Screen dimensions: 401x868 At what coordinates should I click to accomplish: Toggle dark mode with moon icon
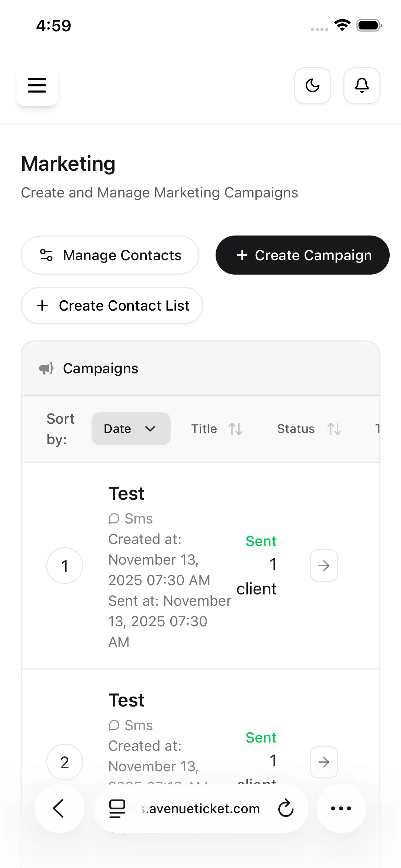point(312,85)
